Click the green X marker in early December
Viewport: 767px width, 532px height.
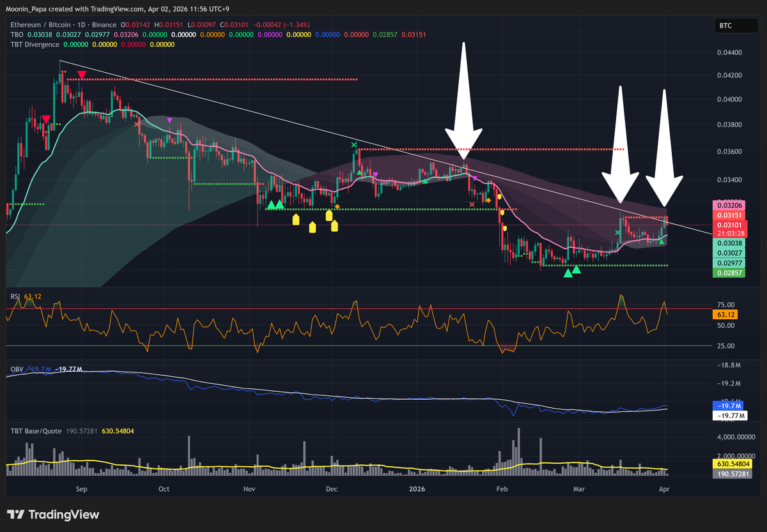[x=353, y=145]
